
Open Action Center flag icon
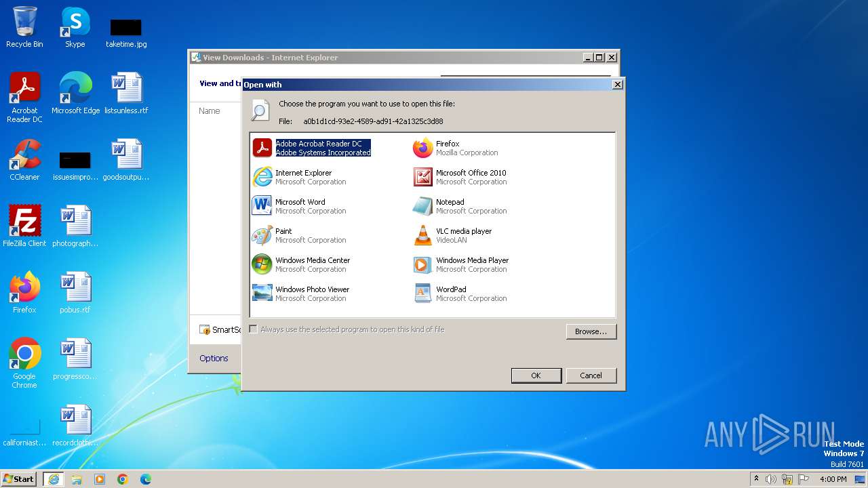point(804,479)
